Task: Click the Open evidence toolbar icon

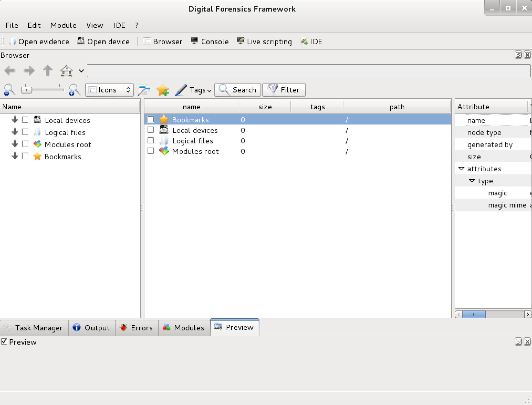Action: click(13, 41)
